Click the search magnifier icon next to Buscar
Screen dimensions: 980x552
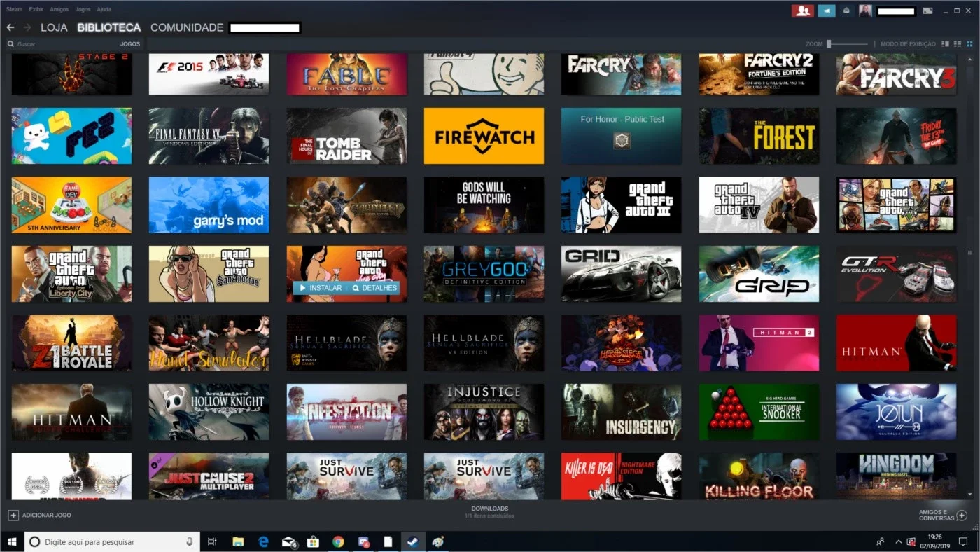(10, 43)
